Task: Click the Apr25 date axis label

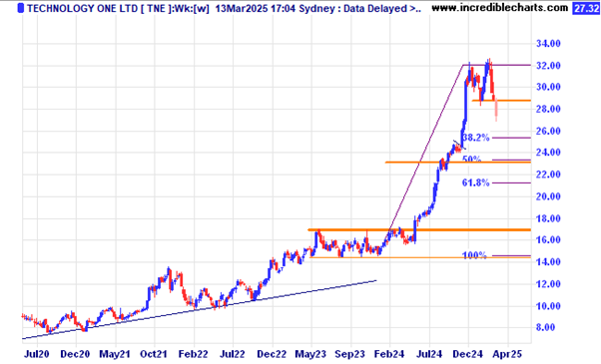Action: (508, 354)
